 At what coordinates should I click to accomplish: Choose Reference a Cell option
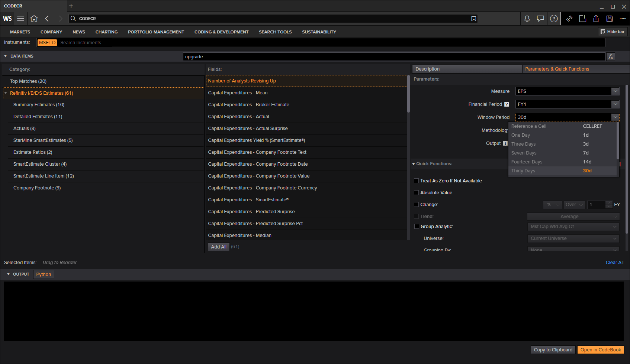pos(562,126)
